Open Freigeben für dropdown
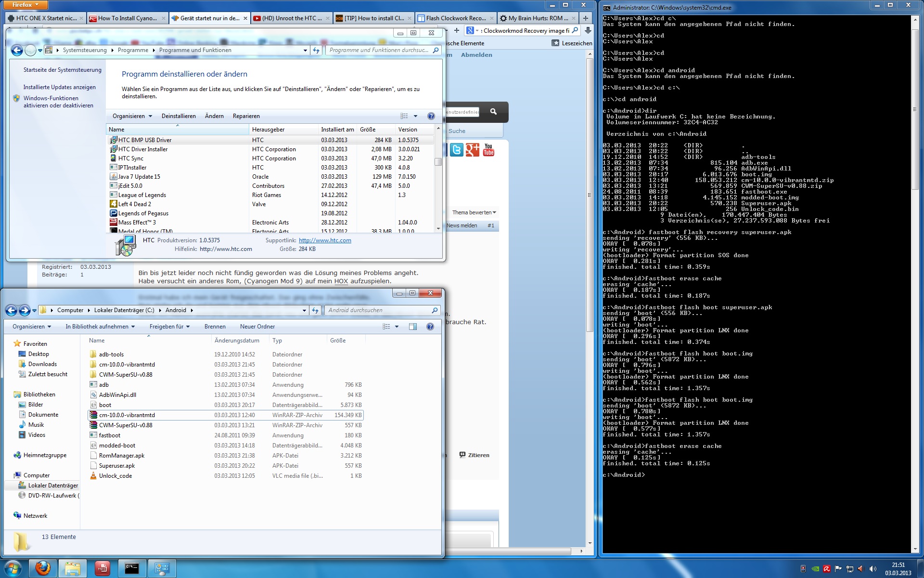Viewport: 924px width, 578px height. tap(169, 327)
